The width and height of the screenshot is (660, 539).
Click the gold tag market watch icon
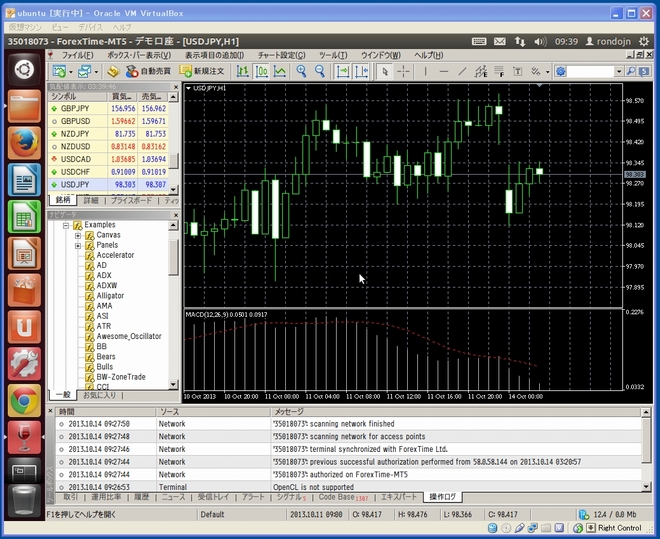point(113,72)
